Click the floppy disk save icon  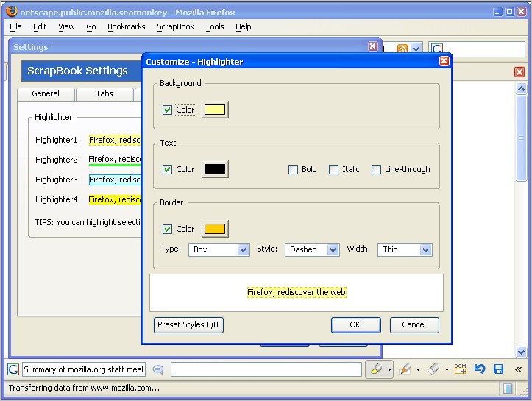coord(499,369)
